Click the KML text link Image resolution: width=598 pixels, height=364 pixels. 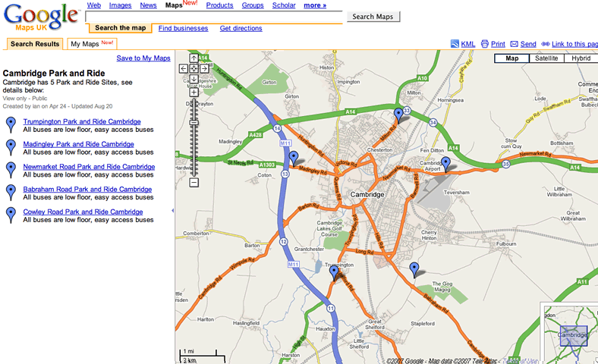(x=468, y=44)
